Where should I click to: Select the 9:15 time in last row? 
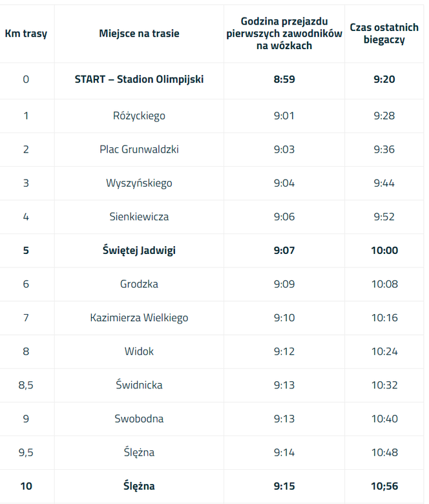click(x=284, y=486)
